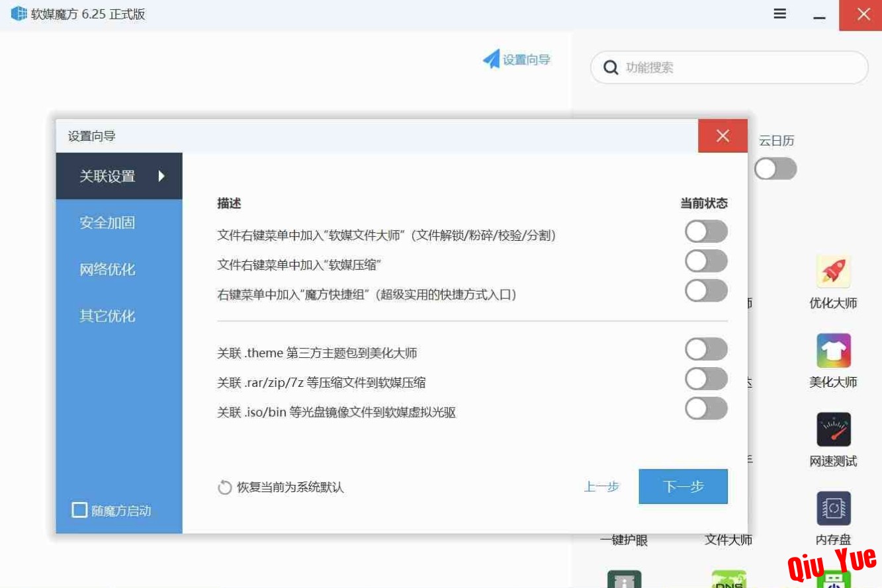Enable 软媒压缩 right-click menu toggle
This screenshot has height=588, width=882.
click(706, 261)
